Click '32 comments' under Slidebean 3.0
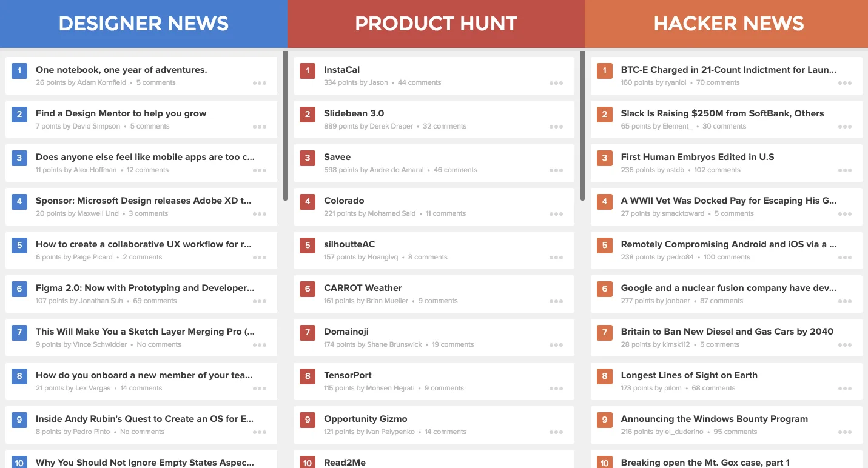 point(445,126)
